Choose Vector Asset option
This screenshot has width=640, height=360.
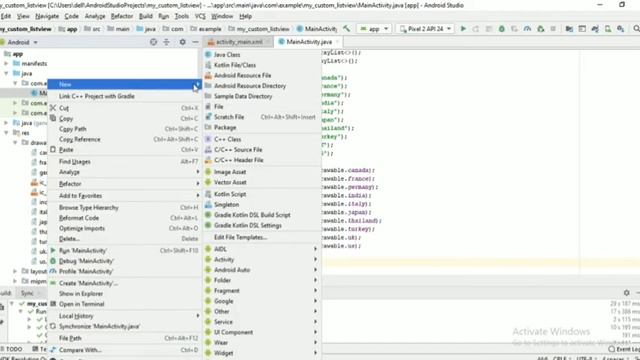click(262, 182)
